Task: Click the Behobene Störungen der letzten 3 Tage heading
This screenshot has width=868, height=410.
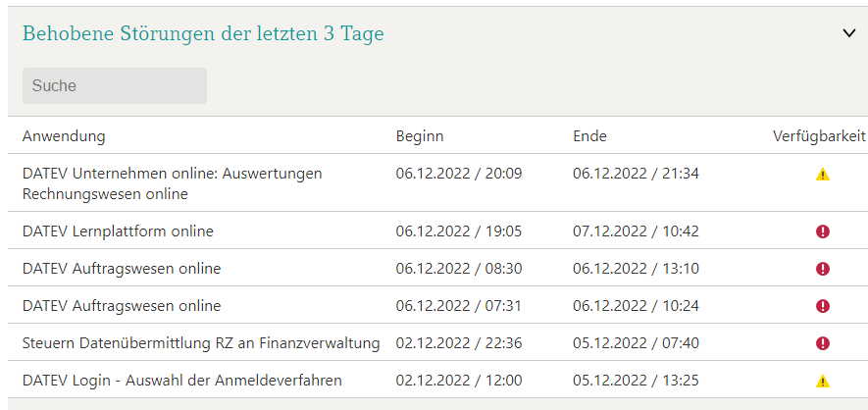Action: pyautogui.click(x=203, y=33)
